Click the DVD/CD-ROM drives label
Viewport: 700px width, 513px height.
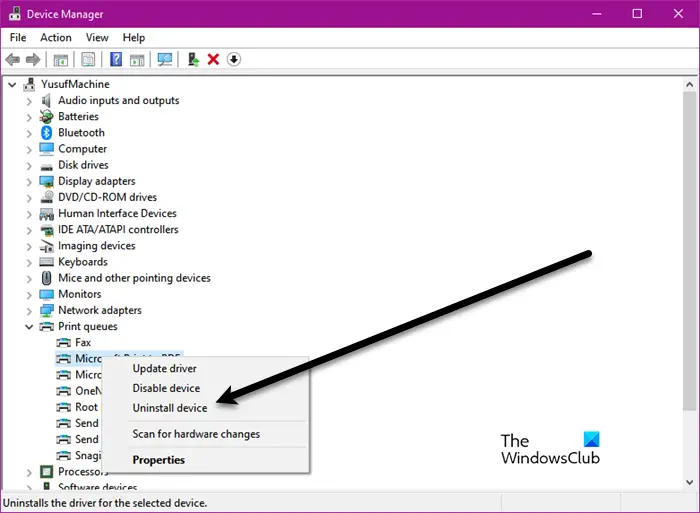[x=108, y=197]
